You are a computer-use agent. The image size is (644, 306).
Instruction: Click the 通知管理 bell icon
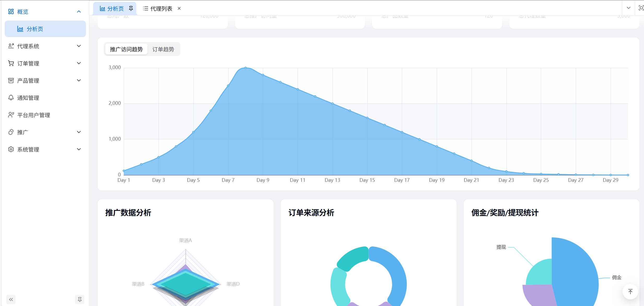tap(11, 98)
